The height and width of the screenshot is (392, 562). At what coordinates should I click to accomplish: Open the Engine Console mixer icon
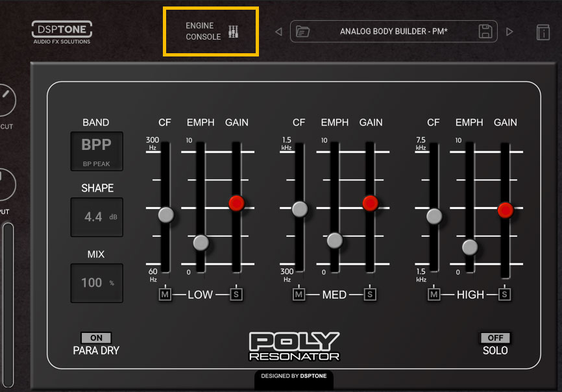pos(234,32)
